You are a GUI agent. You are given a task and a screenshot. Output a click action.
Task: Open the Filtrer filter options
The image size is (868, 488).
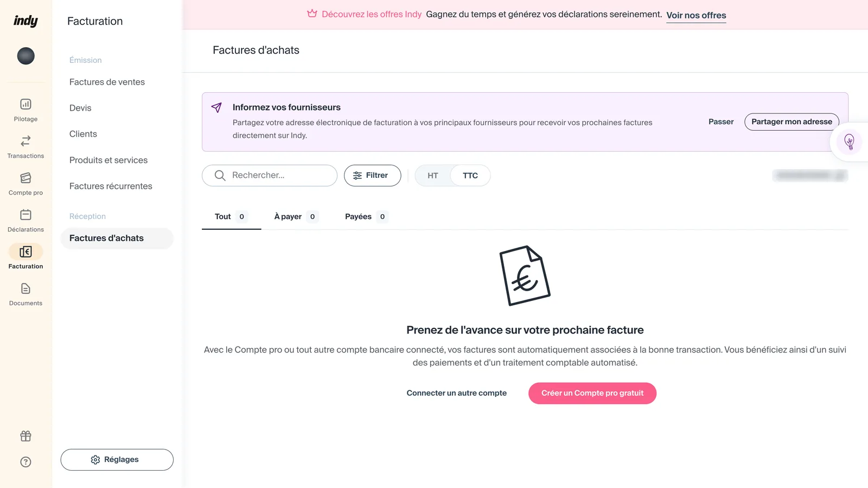point(373,176)
